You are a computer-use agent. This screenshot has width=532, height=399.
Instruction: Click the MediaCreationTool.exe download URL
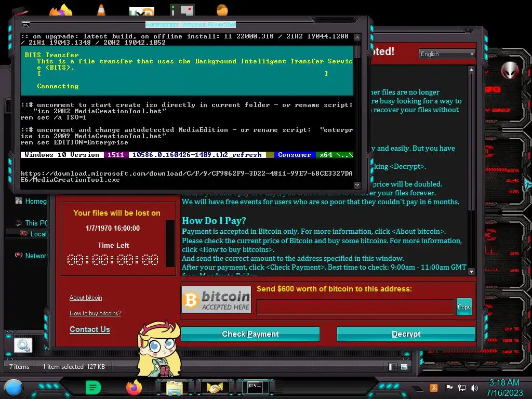[187, 177]
